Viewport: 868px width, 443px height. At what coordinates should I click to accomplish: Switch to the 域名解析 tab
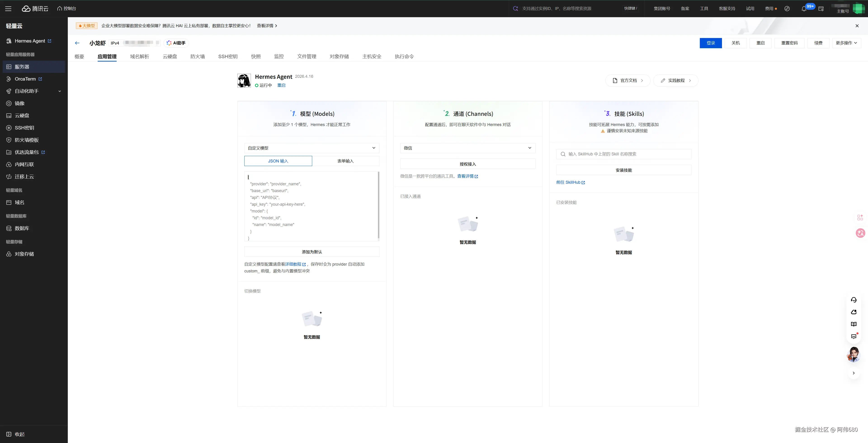click(x=139, y=56)
